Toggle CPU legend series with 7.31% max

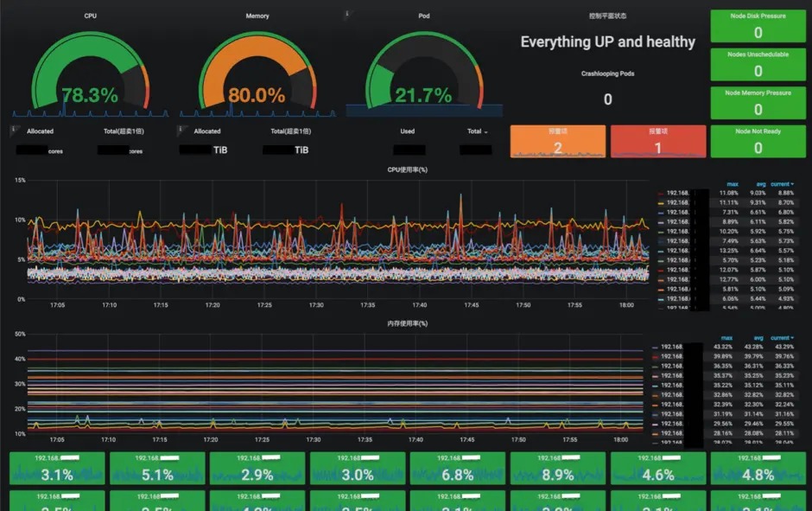(x=678, y=213)
